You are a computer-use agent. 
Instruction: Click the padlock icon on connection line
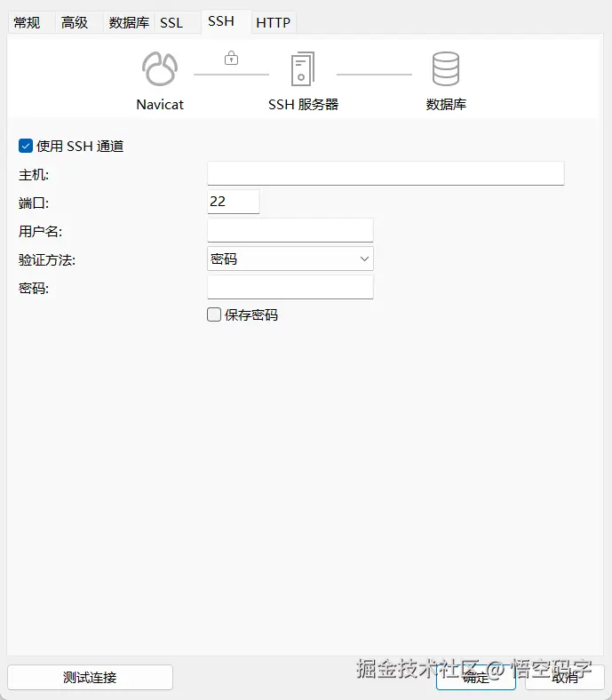coord(231,58)
